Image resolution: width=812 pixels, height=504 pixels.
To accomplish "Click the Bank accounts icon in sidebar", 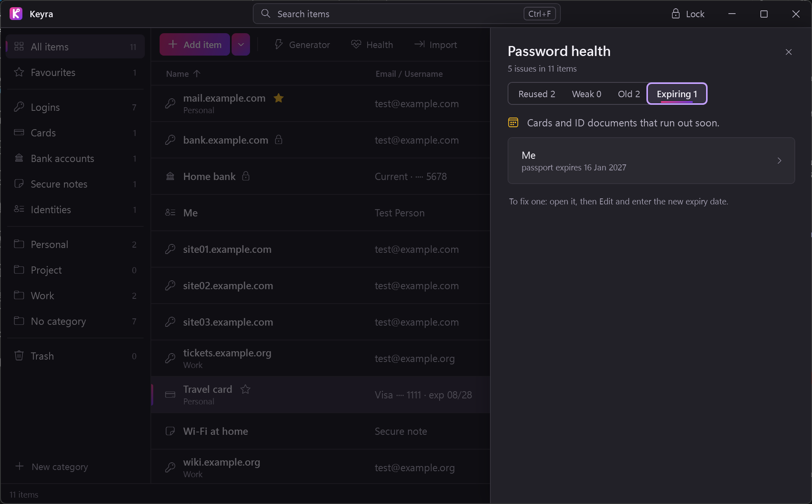I will click(x=19, y=158).
